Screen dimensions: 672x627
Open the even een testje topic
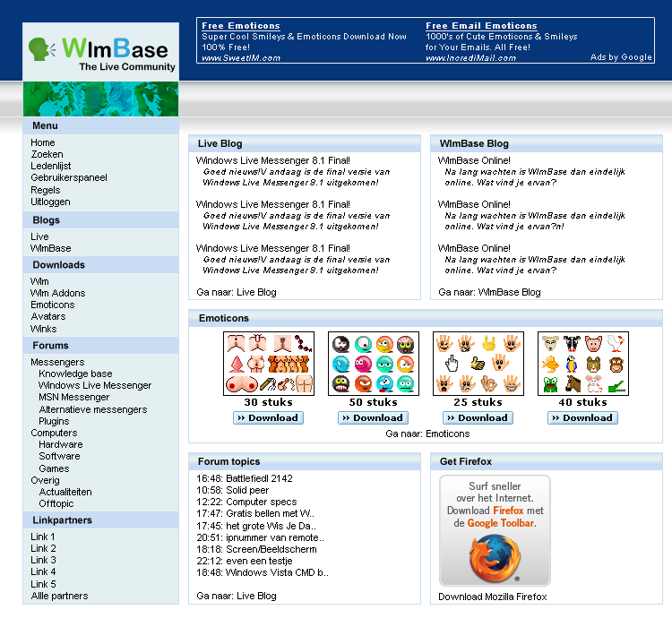pos(245,561)
